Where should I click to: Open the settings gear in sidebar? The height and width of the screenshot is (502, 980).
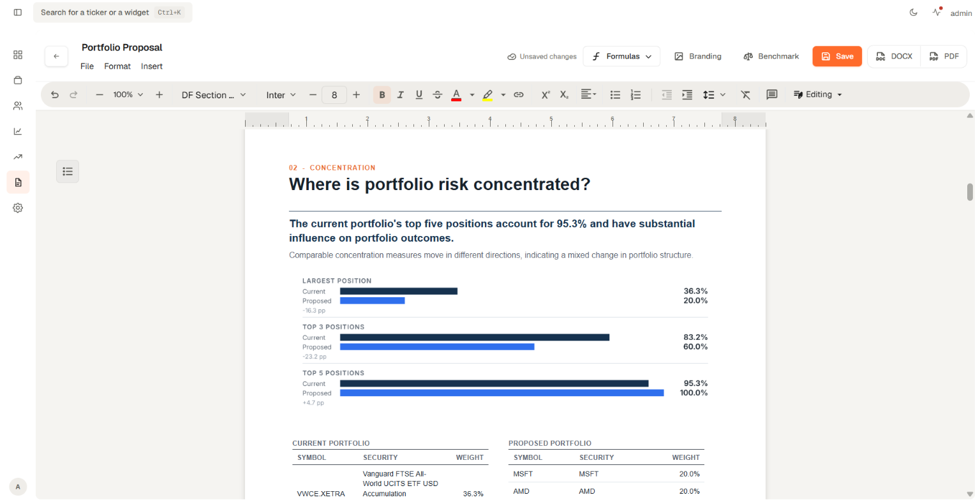[x=18, y=208]
